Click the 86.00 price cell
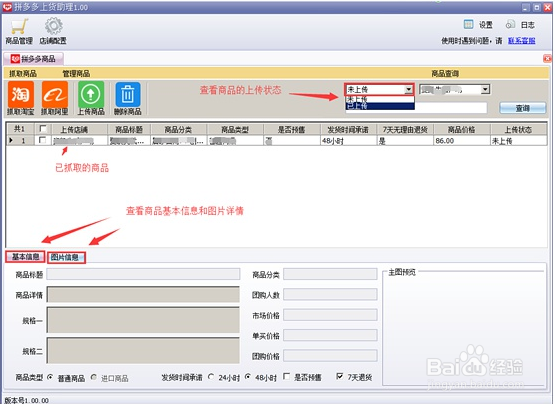The image size is (556, 404). [462, 140]
